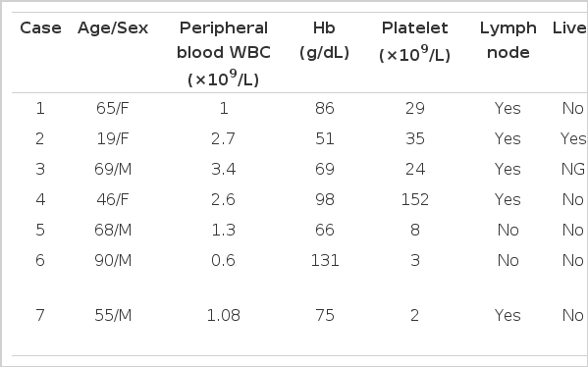The image size is (588, 367).
Task: Select the WBC value 1.08
Action: [224, 315]
